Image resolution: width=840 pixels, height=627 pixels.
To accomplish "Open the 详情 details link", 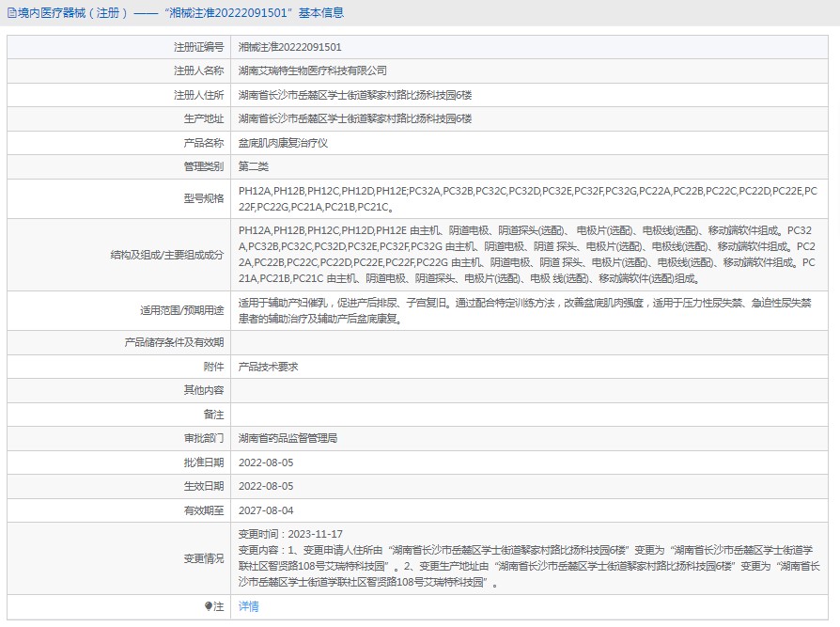I will (x=249, y=606).
